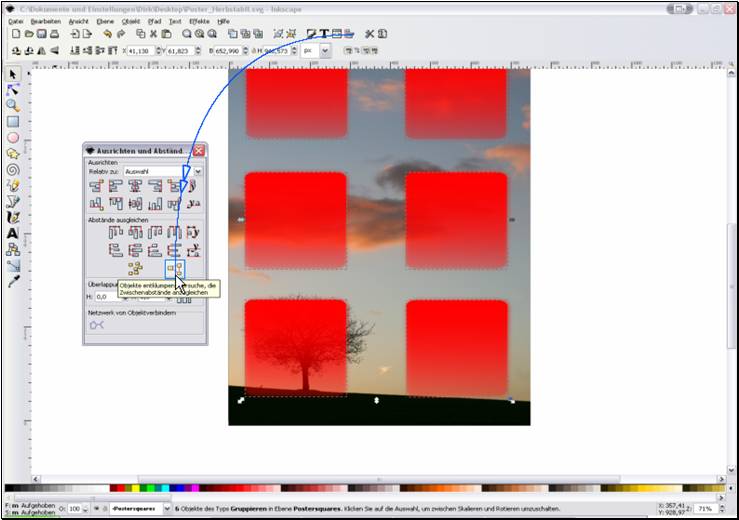Select the Node edit tool

pyautogui.click(x=13, y=89)
